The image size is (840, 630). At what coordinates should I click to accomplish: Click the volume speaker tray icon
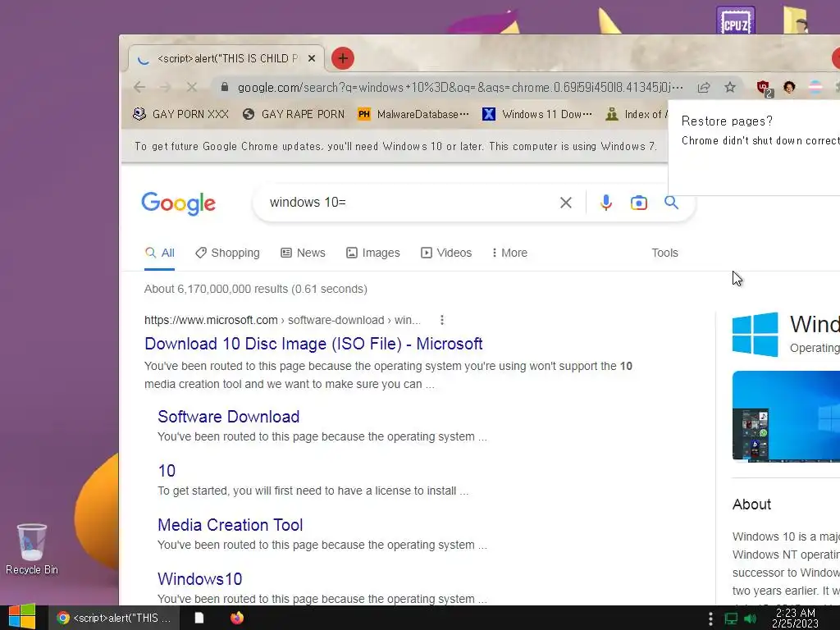point(750,619)
